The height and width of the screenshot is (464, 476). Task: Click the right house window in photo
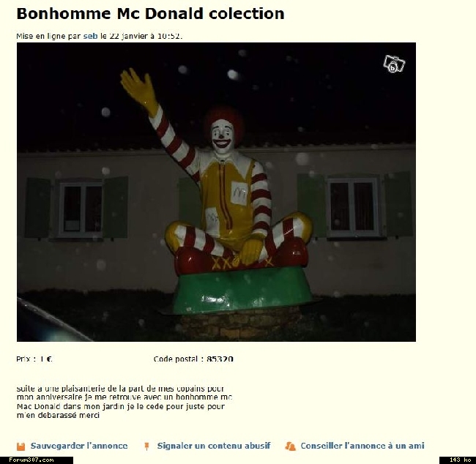pos(354,207)
